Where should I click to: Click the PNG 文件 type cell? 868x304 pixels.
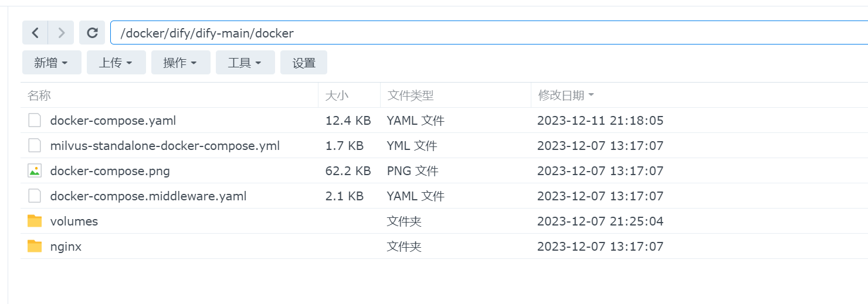(412, 171)
